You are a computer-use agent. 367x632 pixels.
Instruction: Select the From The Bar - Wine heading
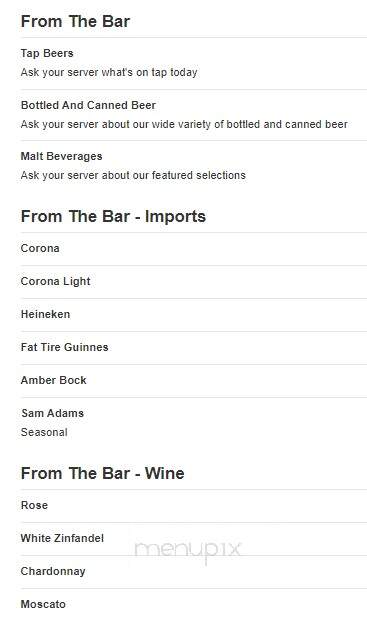(103, 473)
